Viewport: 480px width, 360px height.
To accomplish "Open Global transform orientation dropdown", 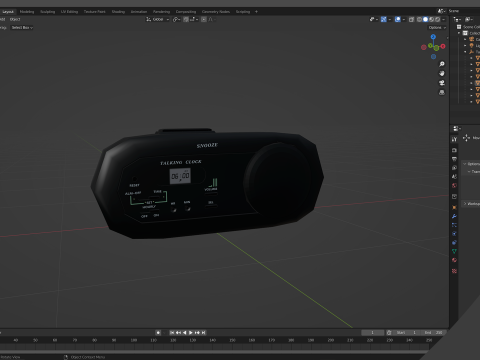I will [158, 19].
